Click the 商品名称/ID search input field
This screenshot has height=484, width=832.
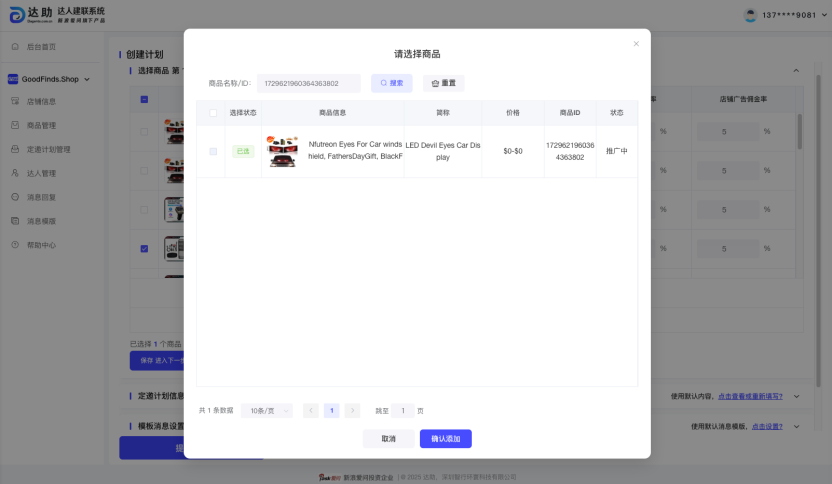point(308,83)
